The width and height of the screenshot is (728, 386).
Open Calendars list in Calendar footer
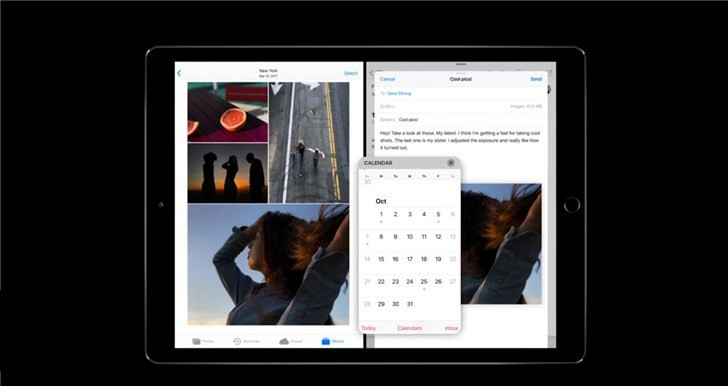[x=410, y=328]
